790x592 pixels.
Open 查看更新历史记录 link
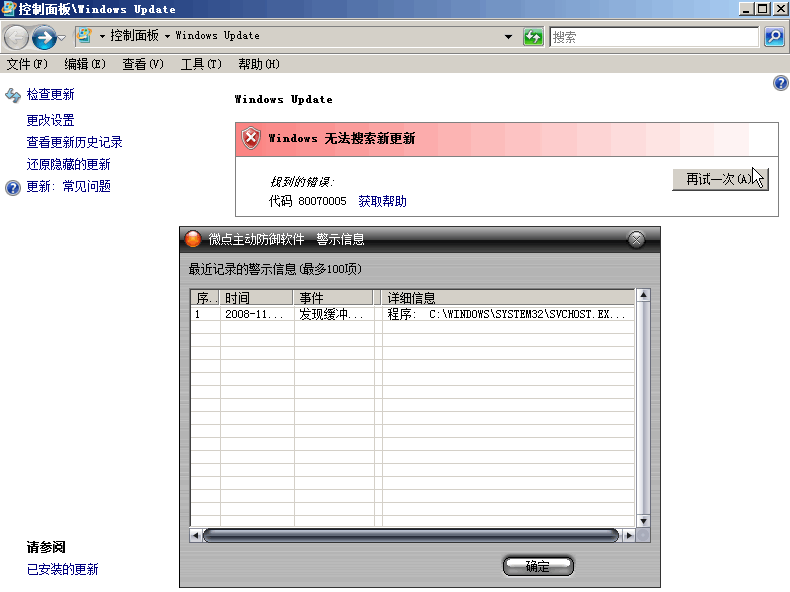pos(75,143)
